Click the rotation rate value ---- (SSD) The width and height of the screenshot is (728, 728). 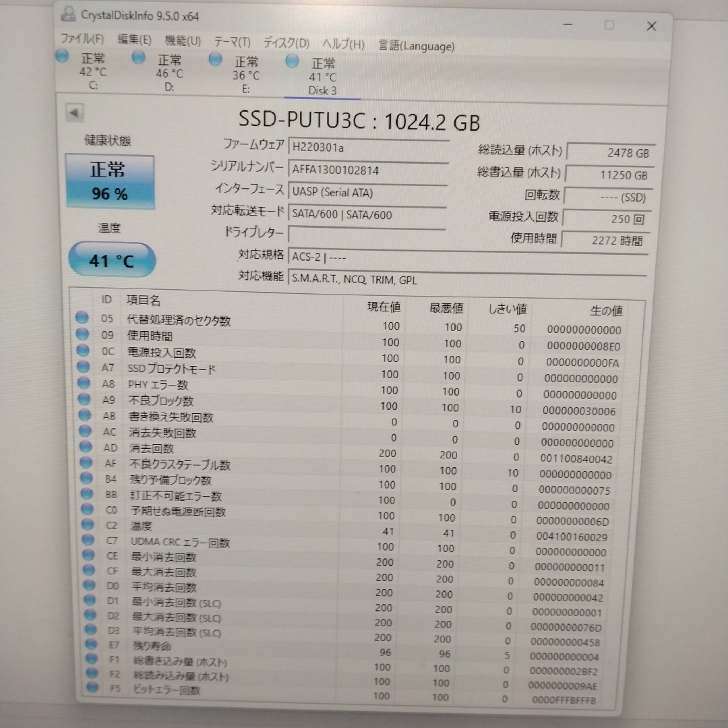pos(608,197)
